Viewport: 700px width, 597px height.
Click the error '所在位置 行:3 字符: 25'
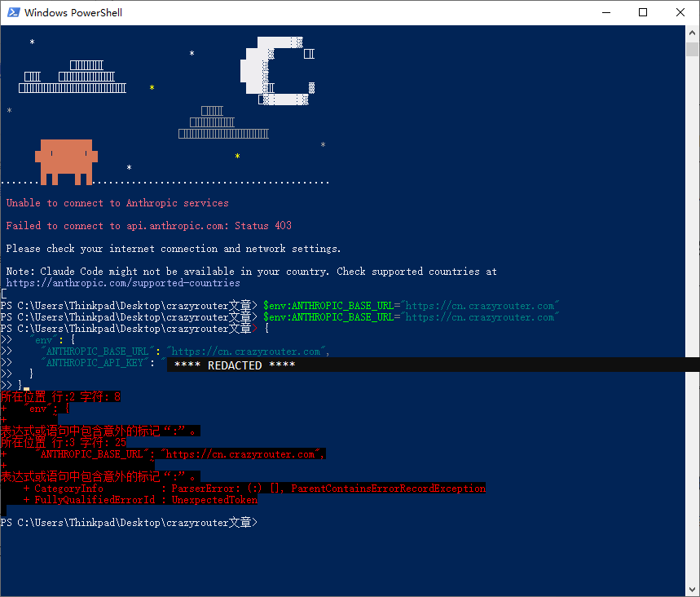[64, 442]
